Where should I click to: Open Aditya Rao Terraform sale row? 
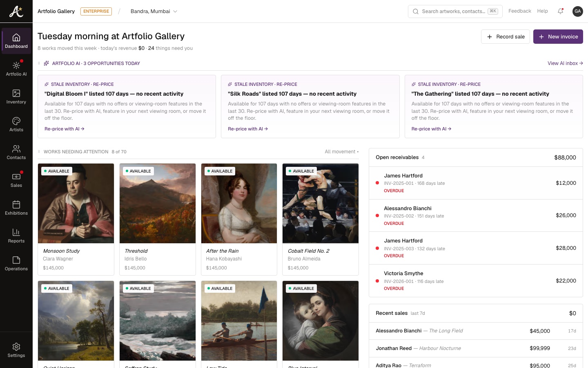476,363
